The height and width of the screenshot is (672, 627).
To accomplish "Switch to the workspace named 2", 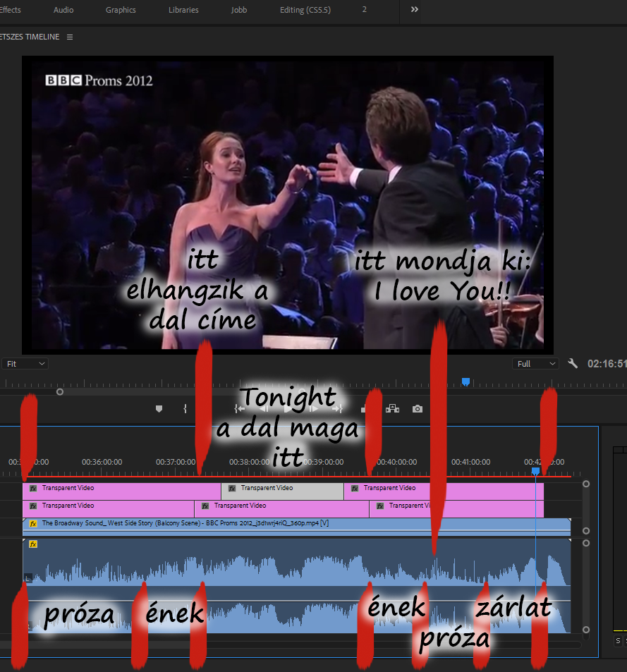I will (x=365, y=9).
